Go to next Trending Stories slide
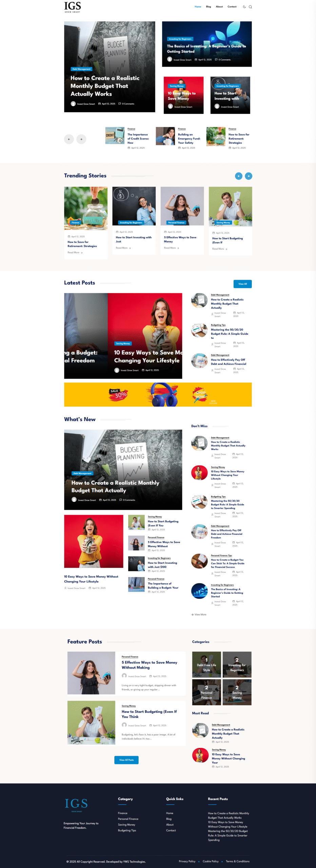 [249, 176]
